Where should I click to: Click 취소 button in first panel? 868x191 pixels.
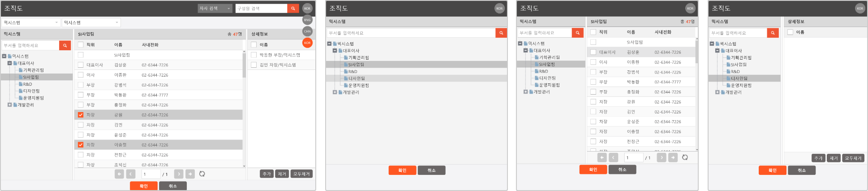pos(173,186)
